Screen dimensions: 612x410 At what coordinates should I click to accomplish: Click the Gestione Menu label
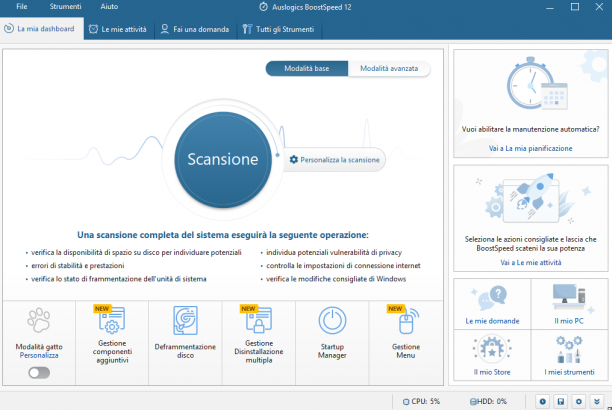(x=406, y=351)
